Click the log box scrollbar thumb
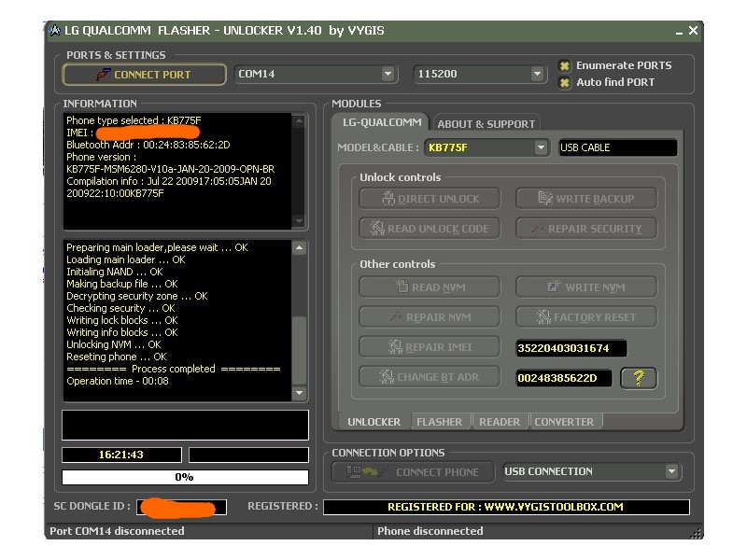Viewport: 747px width, 560px height. pyautogui.click(x=299, y=350)
